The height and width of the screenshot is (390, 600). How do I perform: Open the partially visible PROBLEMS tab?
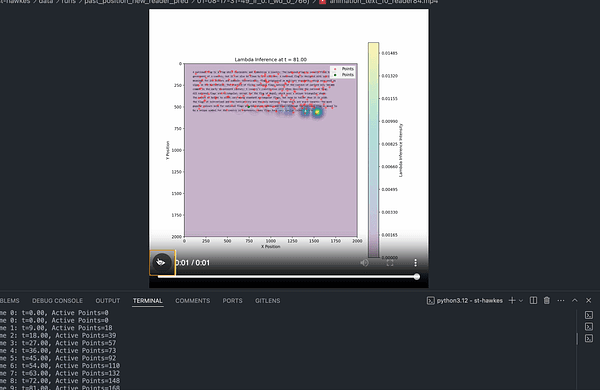[x=10, y=301]
